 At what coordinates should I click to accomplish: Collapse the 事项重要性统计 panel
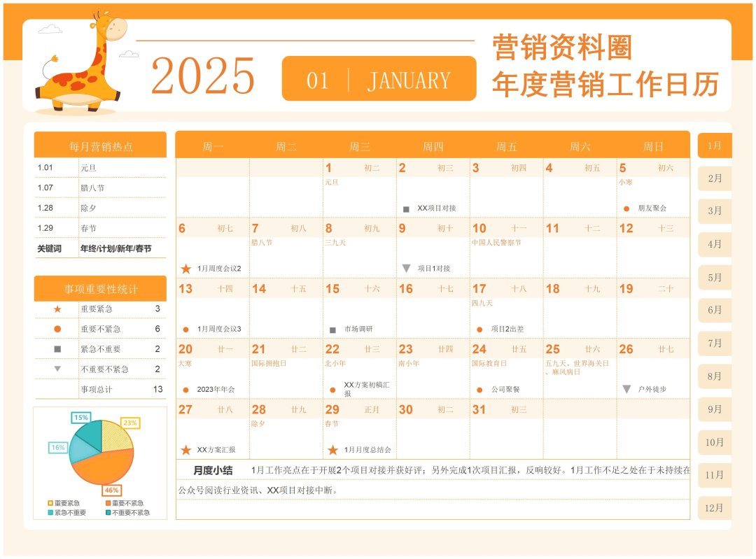click(99, 289)
